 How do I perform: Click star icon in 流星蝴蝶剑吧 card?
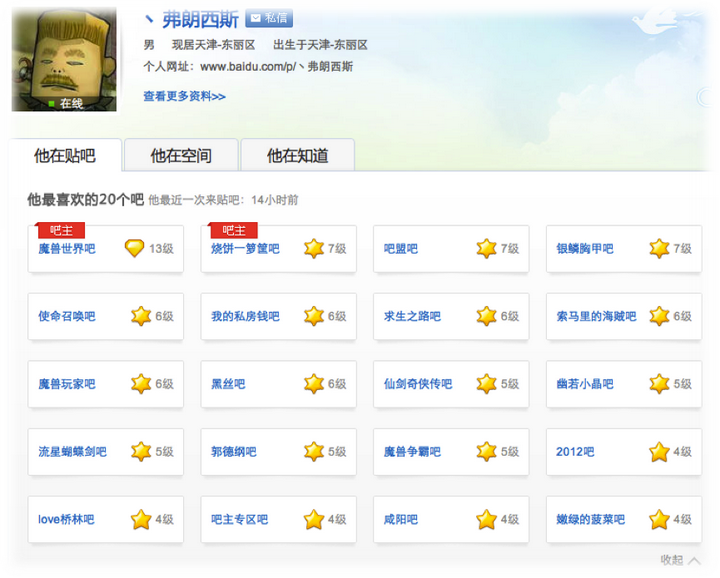pos(141,451)
